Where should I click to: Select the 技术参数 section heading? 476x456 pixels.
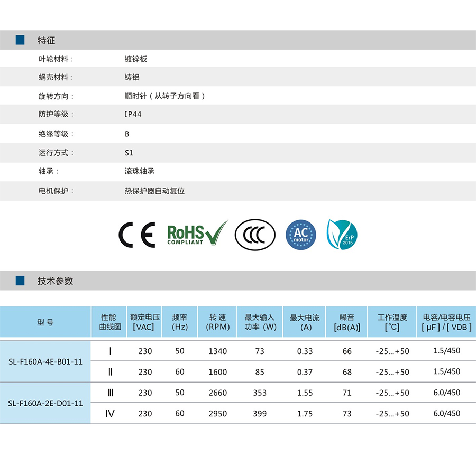pos(55,281)
